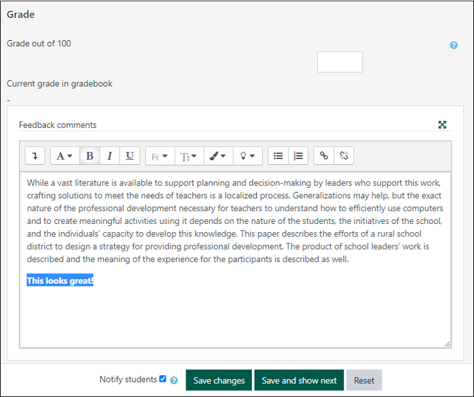Remove link with unlink icon
Image resolution: width=474 pixels, height=397 pixels.
point(344,156)
